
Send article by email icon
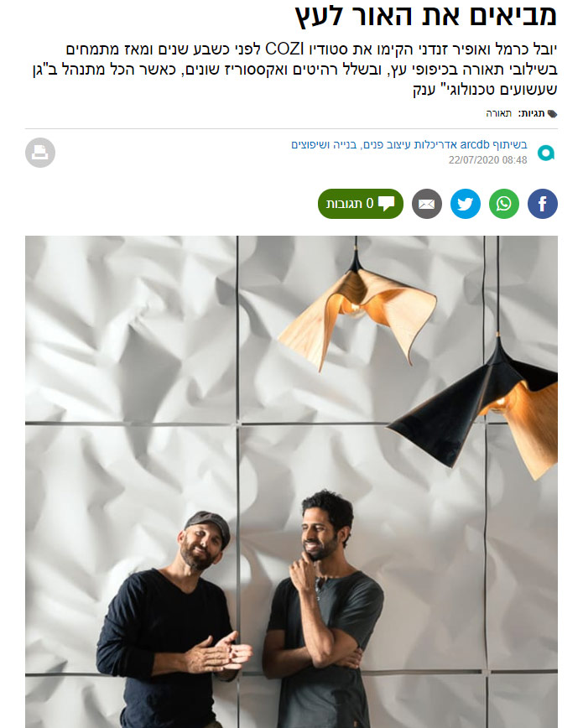426,204
